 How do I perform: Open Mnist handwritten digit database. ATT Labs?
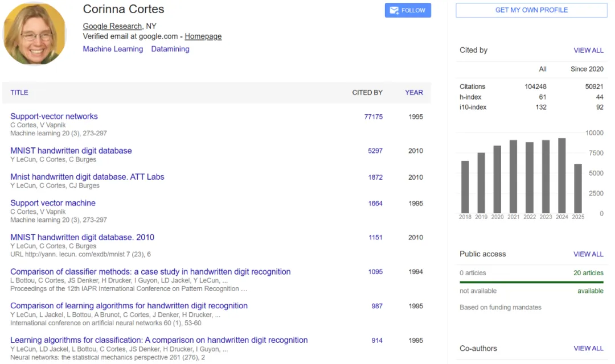coord(87,177)
